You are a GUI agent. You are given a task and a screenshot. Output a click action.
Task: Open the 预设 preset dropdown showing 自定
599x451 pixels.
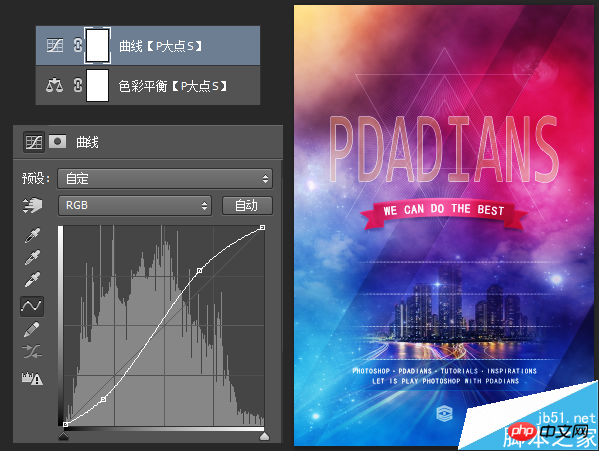pyautogui.click(x=165, y=179)
